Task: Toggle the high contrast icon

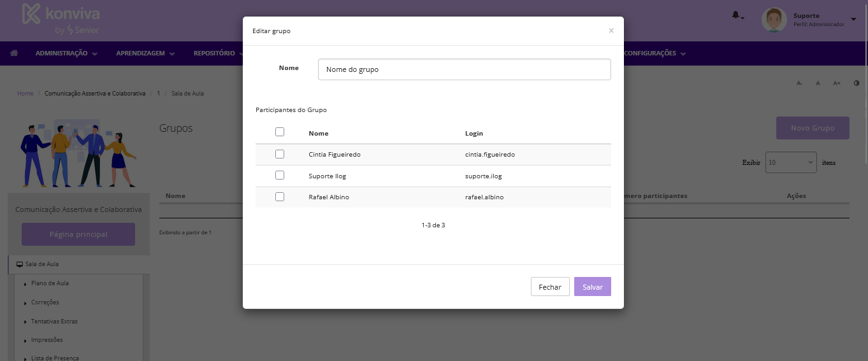Action: click(856, 83)
